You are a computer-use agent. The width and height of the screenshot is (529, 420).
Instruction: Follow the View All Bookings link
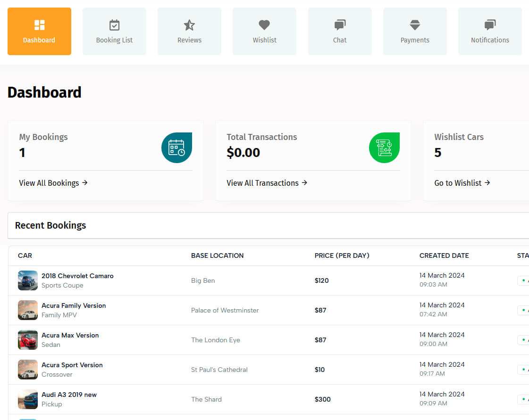[53, 183]
